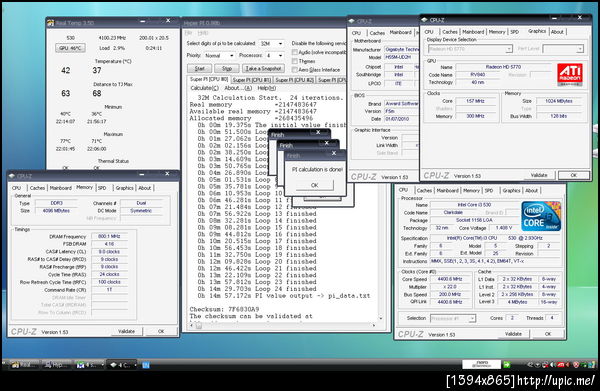Image resolution: width=600 pixels, height=391 pixels.
Task: Click Cores value field in CPU-Z
Action: click(x=512, y=318)
